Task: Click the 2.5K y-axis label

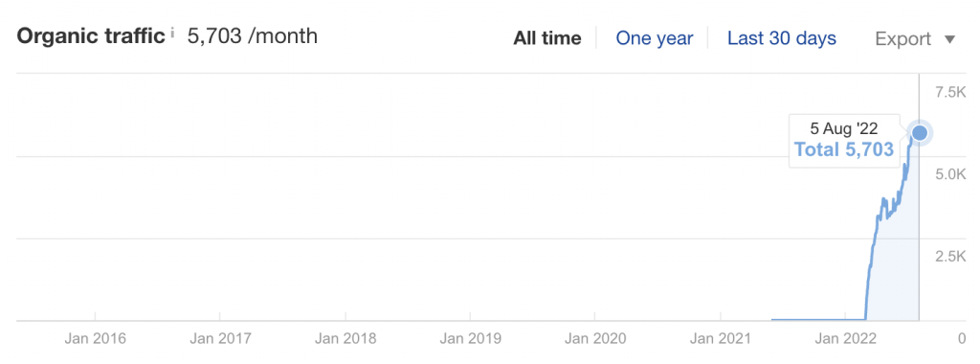Action: (x=950, y=257)
